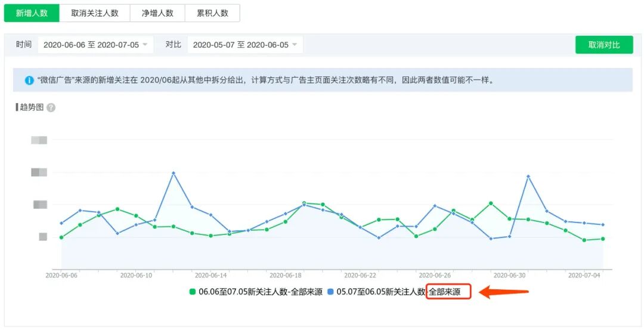Switch to the 新增人数 tab
Image resolution: width=644 pixels, height=331 pixels.
(32, 13)
